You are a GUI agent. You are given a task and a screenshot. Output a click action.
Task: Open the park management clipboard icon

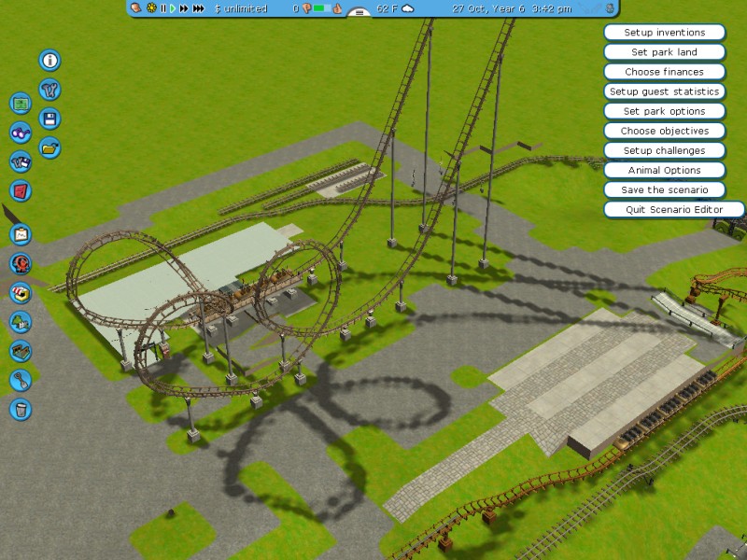point(21,234)
